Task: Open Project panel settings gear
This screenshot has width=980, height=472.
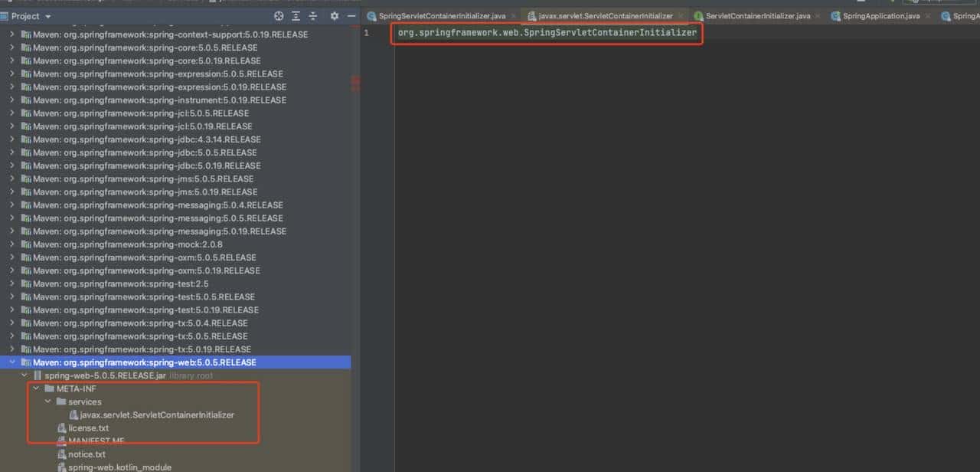Action: [335, 16]
